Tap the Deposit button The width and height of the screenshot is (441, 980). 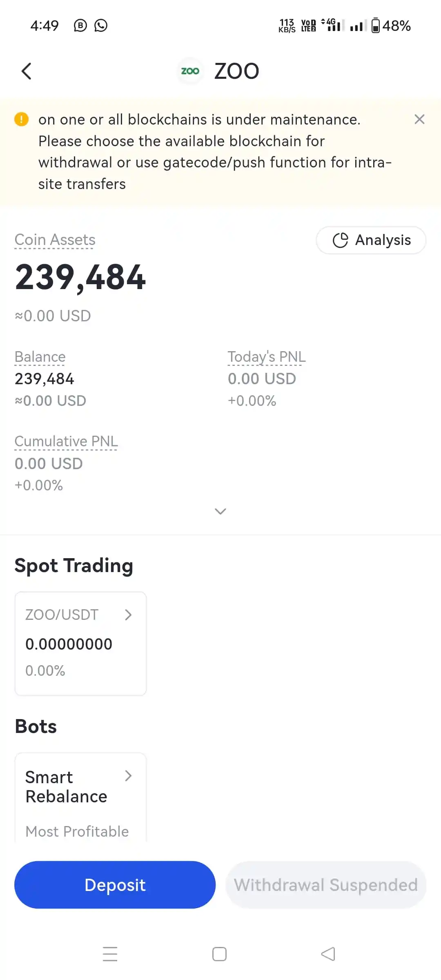[x=115, y=885]
